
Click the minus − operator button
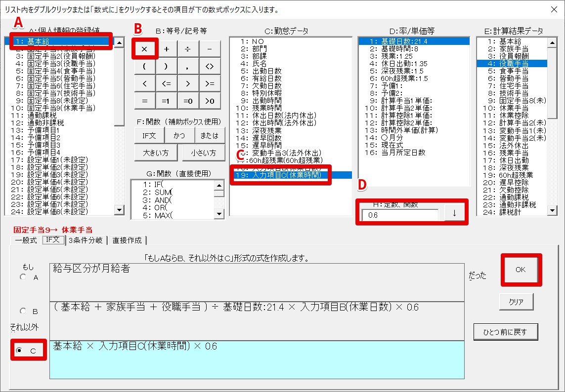coord(210,49)
